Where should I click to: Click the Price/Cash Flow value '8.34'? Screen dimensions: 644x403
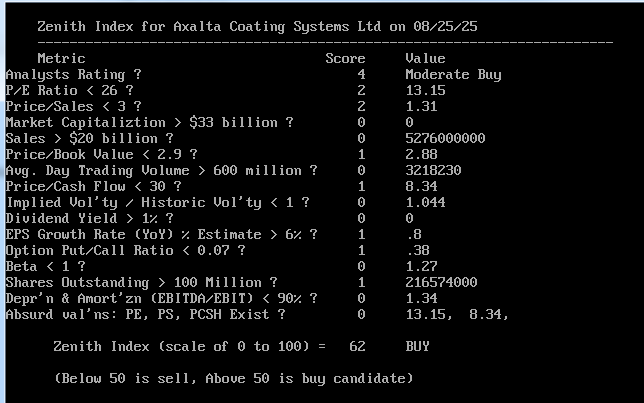pyautogui.click(x=421, y=187)
